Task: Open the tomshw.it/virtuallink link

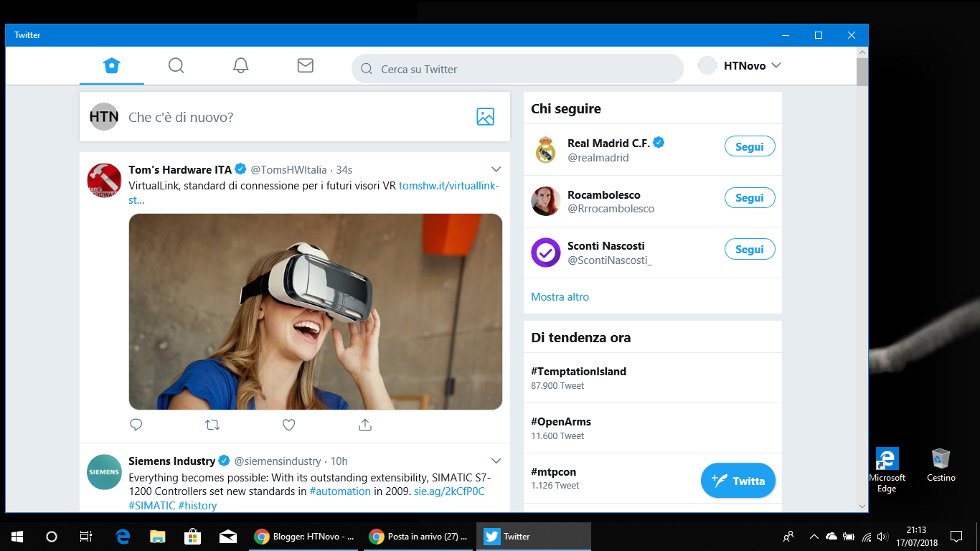Action: [x=449, y=186]
